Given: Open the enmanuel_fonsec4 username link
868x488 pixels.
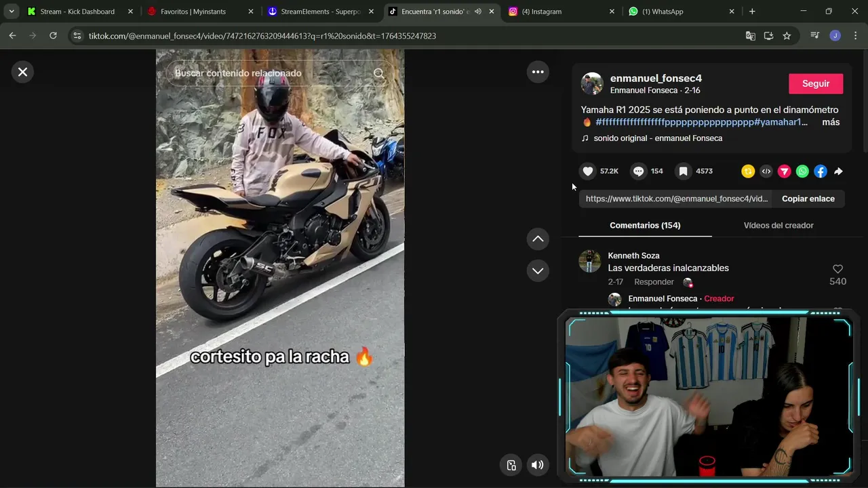Looking at the screenshot, I should [x=656, y=78].
